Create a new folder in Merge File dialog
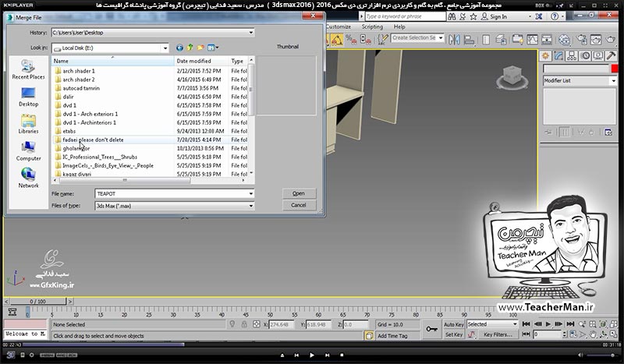This screenshot has height=364, width=624. [200, 48]
